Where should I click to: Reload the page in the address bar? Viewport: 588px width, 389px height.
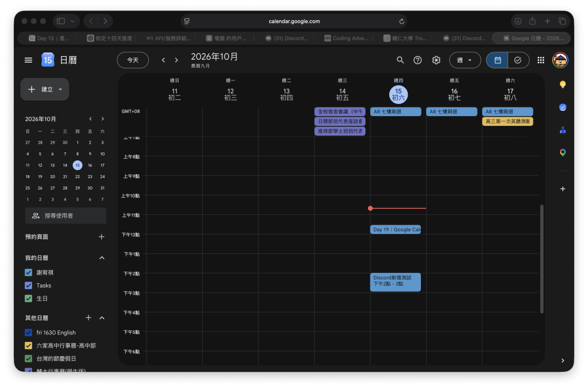pos(401,21)
